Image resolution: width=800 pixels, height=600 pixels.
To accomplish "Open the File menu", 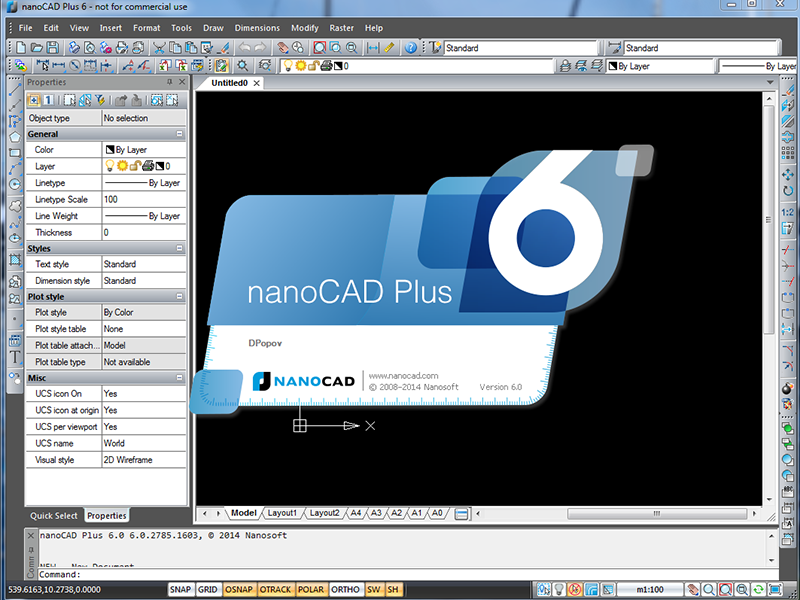I will click(25, 28).
